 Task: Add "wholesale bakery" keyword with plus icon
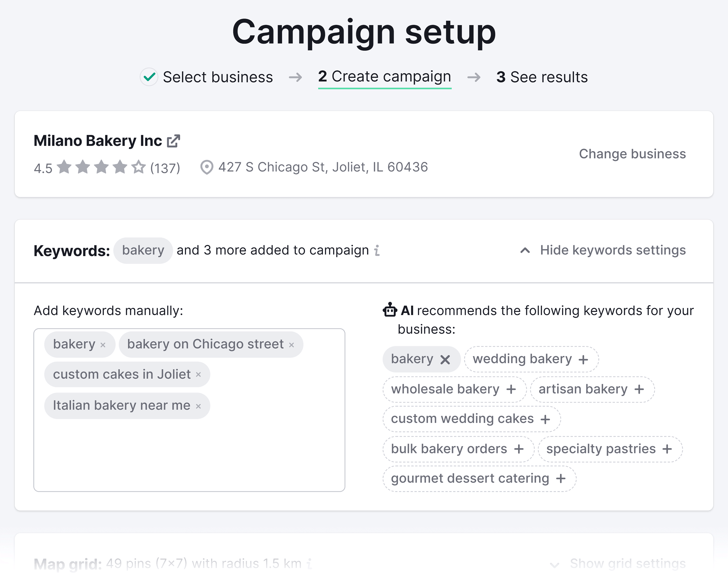pos(511,389)
